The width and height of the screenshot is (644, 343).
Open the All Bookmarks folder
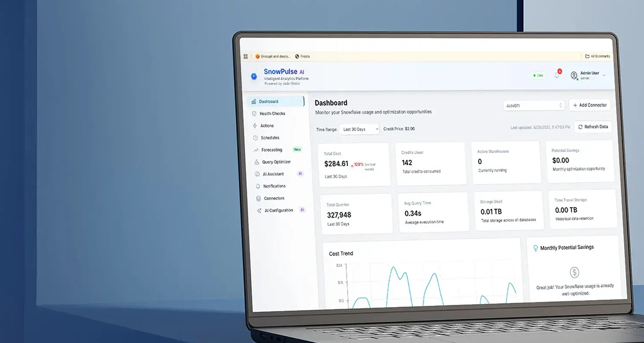coord(598,56)
